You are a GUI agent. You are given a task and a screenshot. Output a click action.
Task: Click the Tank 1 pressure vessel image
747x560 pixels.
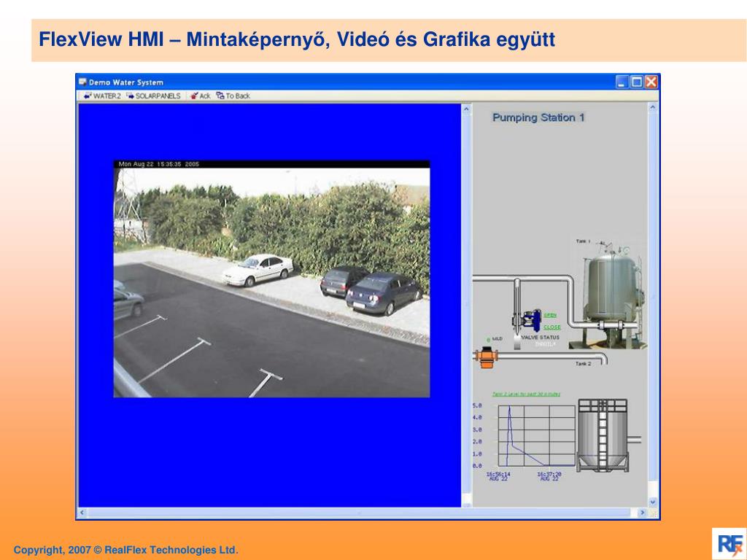point(612,295)
